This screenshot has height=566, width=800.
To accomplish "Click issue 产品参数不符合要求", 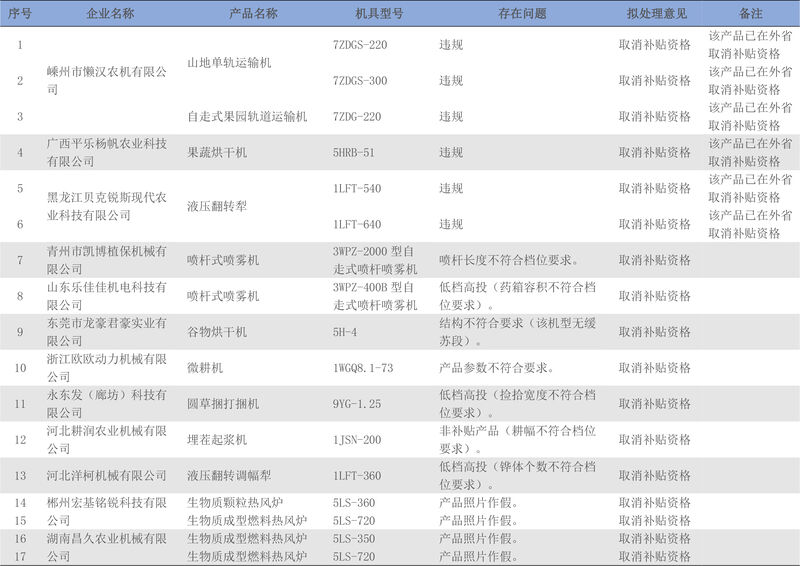I will 496,368.
